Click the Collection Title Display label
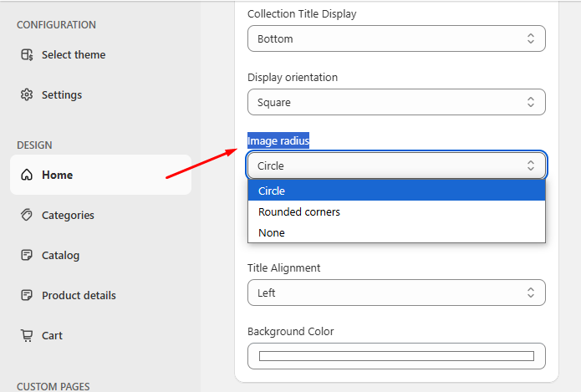Screen dimensions: 581x392 [x=302, y=13]
